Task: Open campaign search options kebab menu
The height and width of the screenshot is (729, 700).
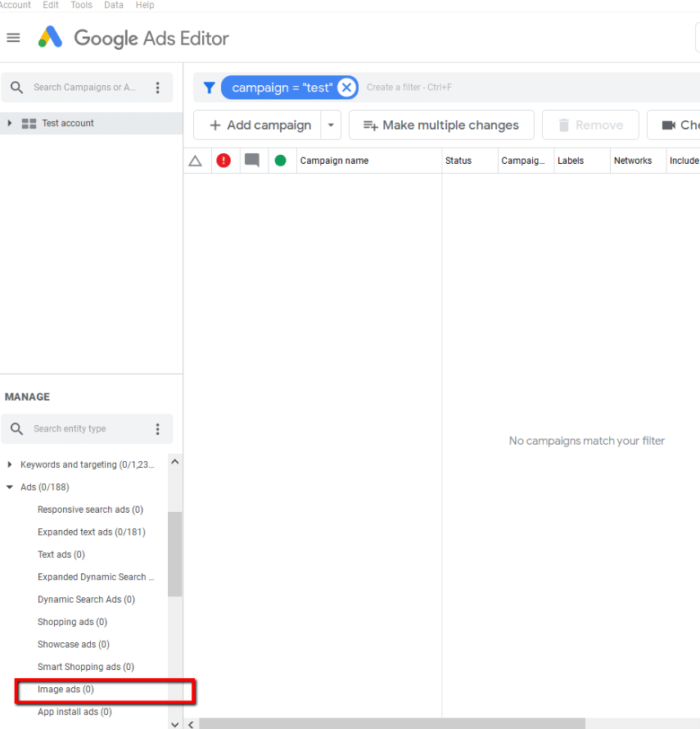Action: [x=157, y=88]
